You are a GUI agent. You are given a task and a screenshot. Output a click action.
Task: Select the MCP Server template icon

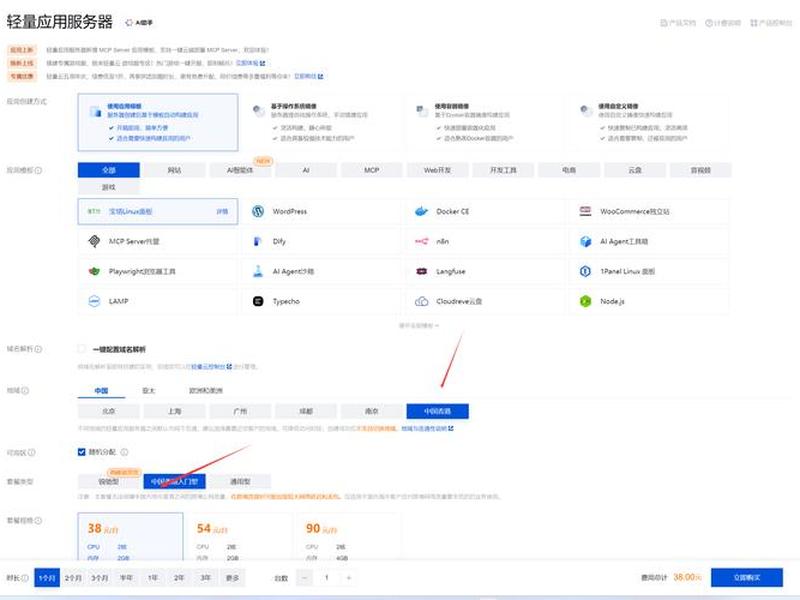[94, 241]
